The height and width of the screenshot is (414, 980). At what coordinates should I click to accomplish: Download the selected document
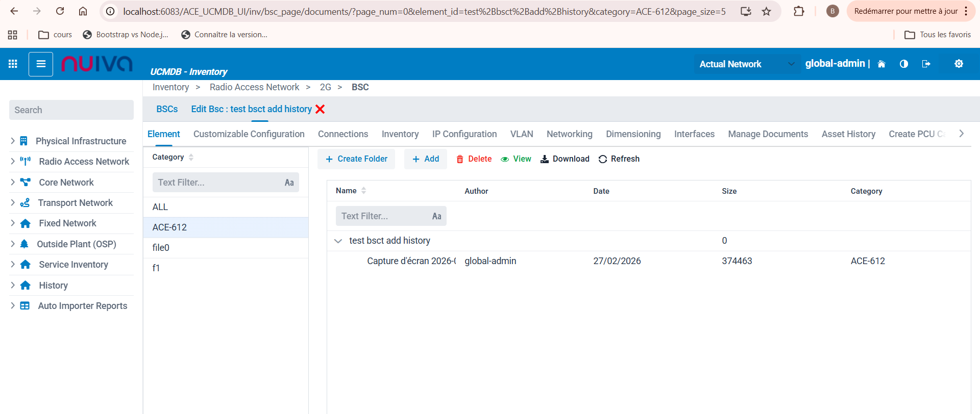click(x=565, y=159)
